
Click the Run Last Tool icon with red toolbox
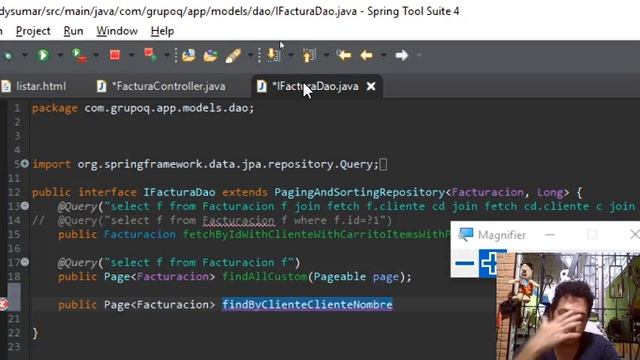click(x=78, y=55)
